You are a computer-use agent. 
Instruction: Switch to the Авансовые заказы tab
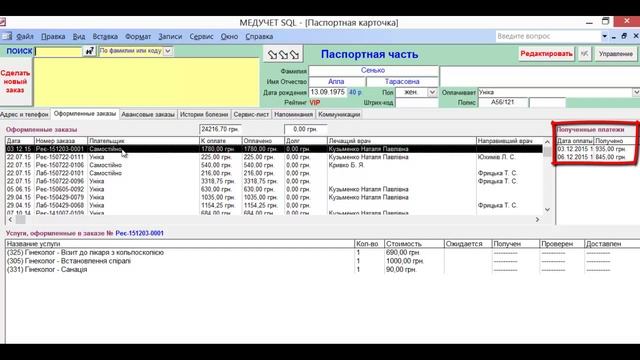click(148, 115)
